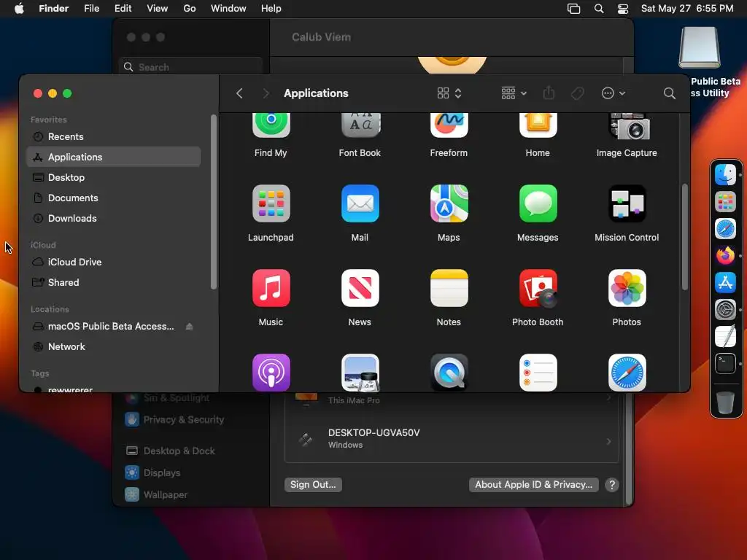Open the group-by options dropdown
747x560 pixels.
click(514, 93)
